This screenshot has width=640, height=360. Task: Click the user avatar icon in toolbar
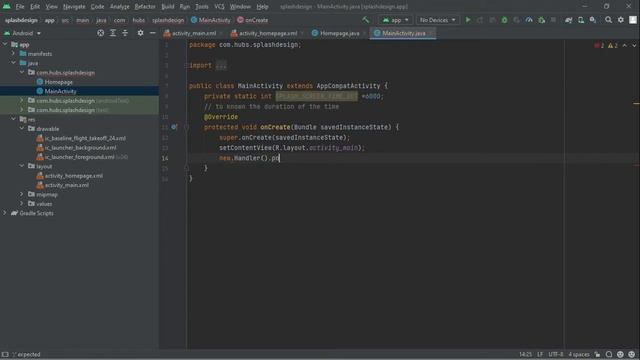[633, 20]
